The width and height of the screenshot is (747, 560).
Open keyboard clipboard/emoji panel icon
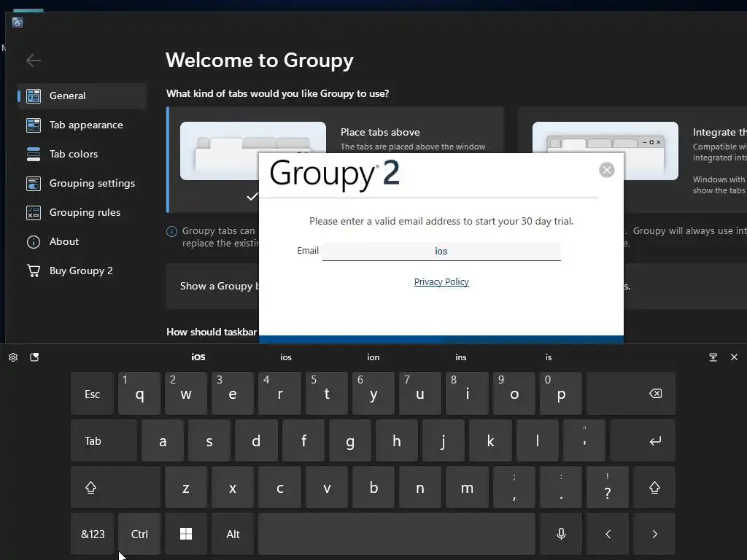tap(34, 357)
